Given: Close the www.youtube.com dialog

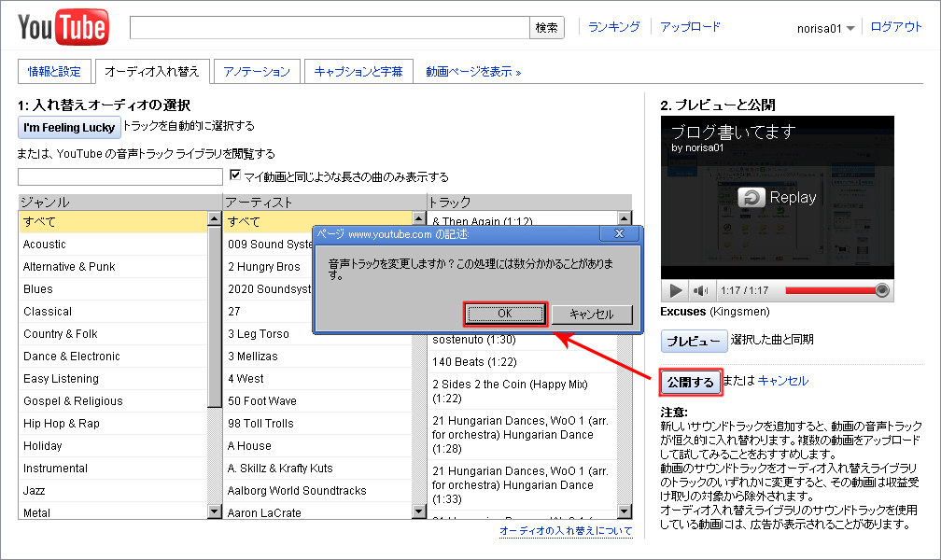Looking at the screenshot, I should pos(619,233).
